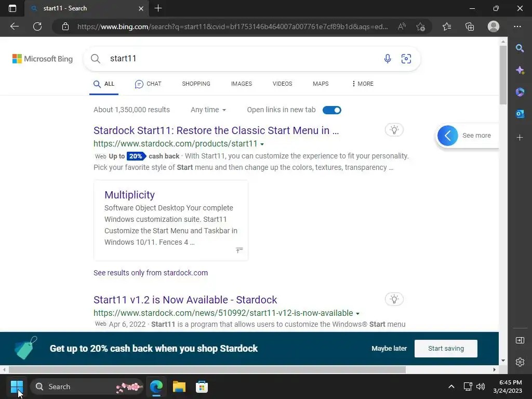The height and width of the screenshot is (399, 532).
Task: Open Windows Start menu
Action: coord(17,387)
